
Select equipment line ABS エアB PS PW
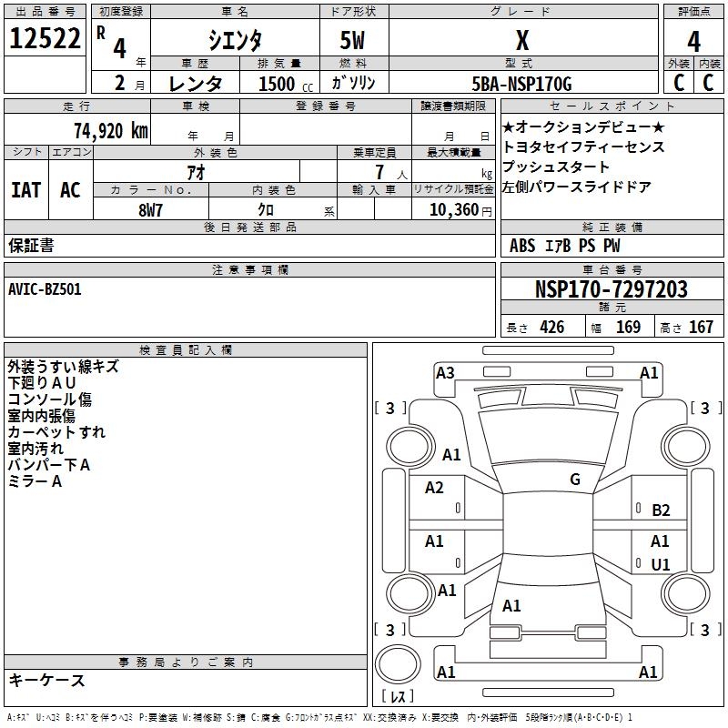[x=564, y=246]
